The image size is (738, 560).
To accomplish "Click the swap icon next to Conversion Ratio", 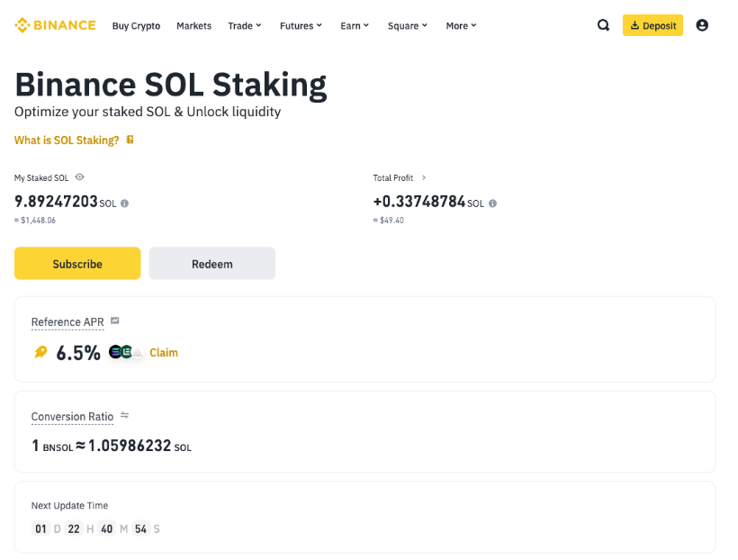I will click(x=125, y=416).
